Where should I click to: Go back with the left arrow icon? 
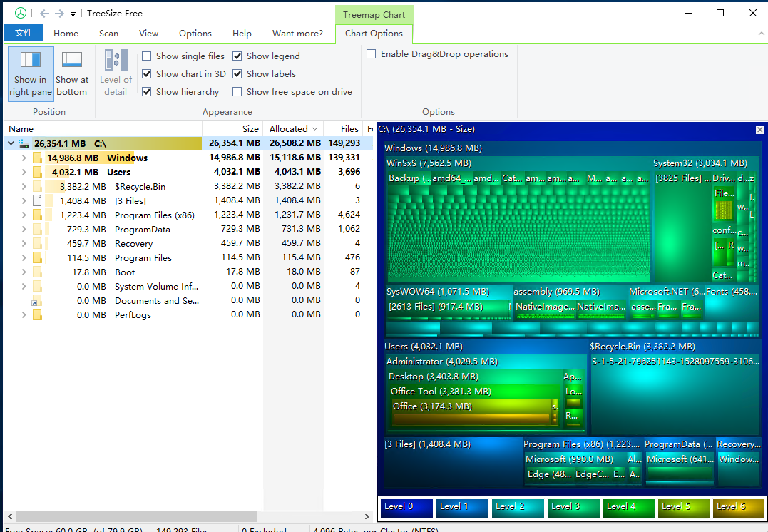pos(44,14)
